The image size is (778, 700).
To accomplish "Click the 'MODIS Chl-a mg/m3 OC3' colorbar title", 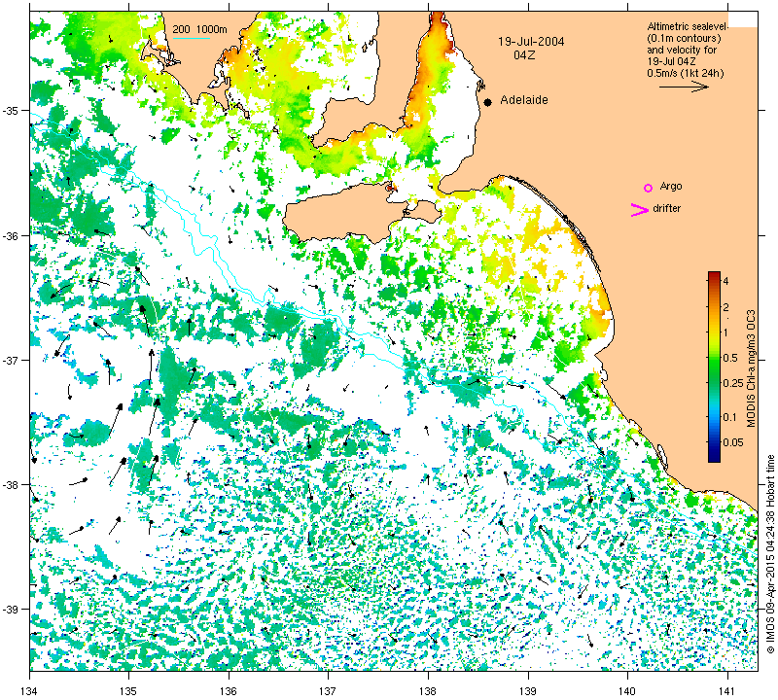I will tap(751, 368).
